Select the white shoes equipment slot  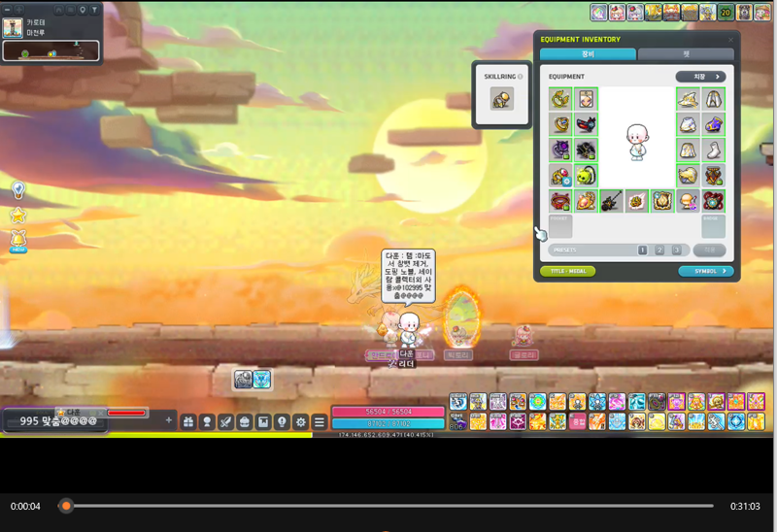(x=714, y=150)
